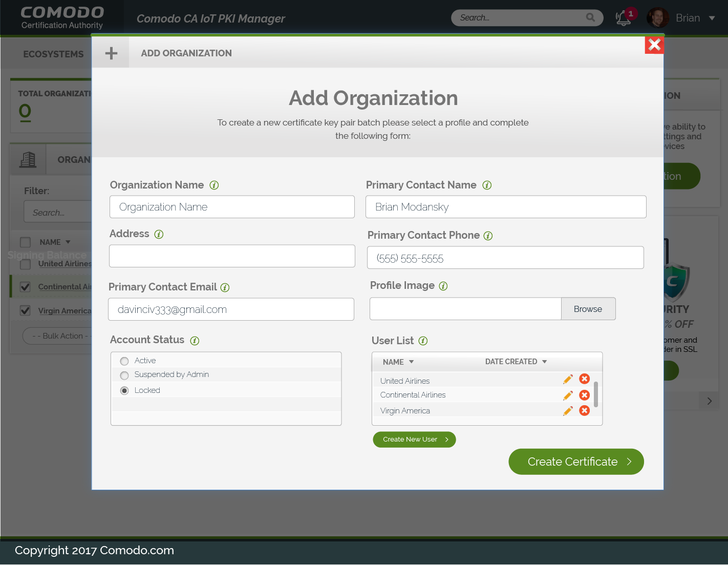Image resolution: width=728 pixels, height=565 pixels.
Task: Click United Airlines text in user list
Action: (405, 381)
